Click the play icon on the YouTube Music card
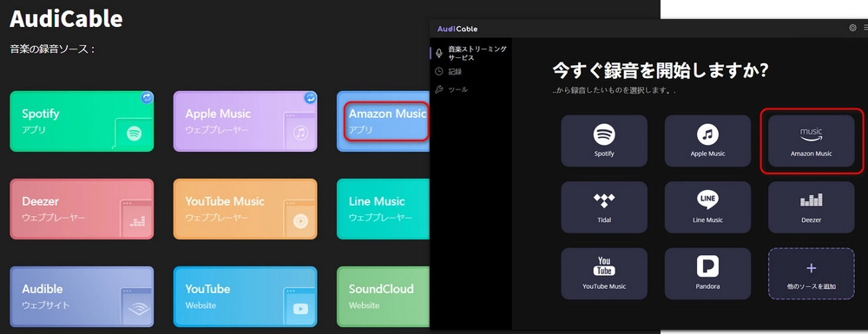Image resolution: width=868 pixels, height=334 pixels. (x=300, y=221)
